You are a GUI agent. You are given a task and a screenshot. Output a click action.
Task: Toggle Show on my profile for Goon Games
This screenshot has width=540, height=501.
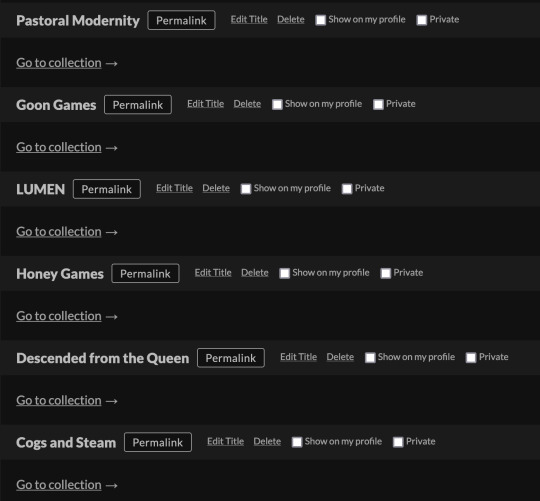(277, 104)
